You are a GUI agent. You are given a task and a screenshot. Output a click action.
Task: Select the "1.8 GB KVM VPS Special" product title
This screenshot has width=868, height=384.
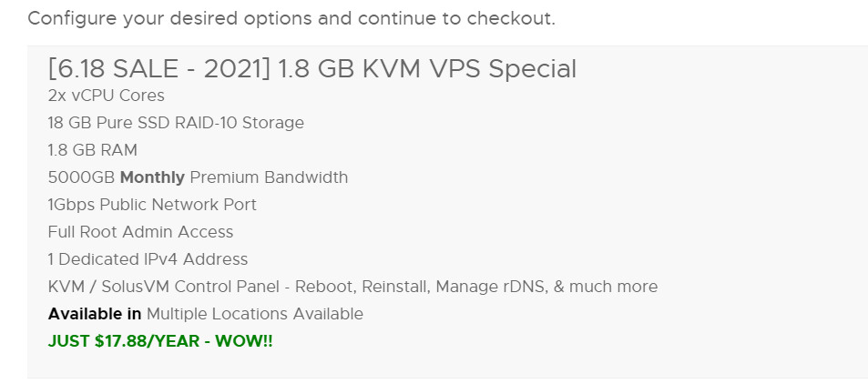point(426,68)
